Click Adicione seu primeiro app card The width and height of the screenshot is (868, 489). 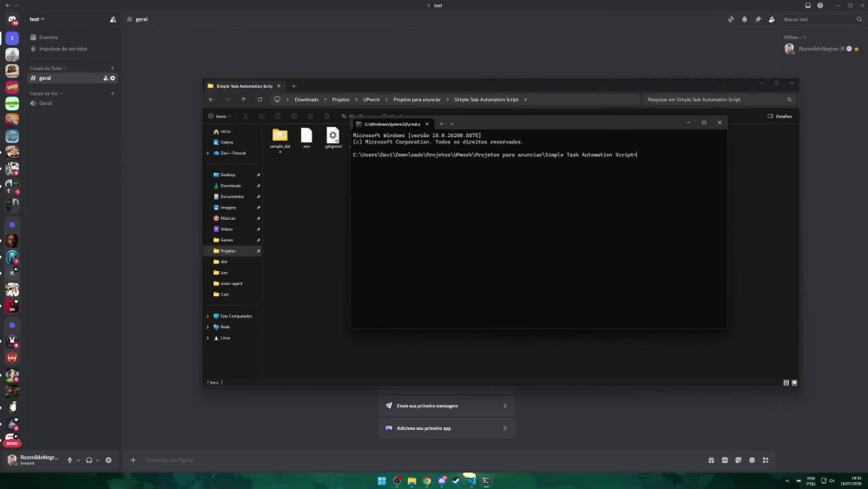pos(447,428)
